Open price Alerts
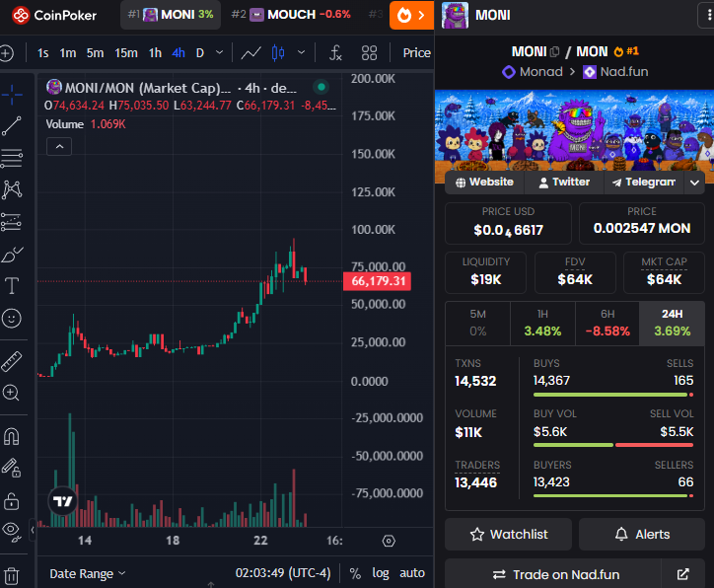Viewport: 714px width, 588px height. point(642,534)
